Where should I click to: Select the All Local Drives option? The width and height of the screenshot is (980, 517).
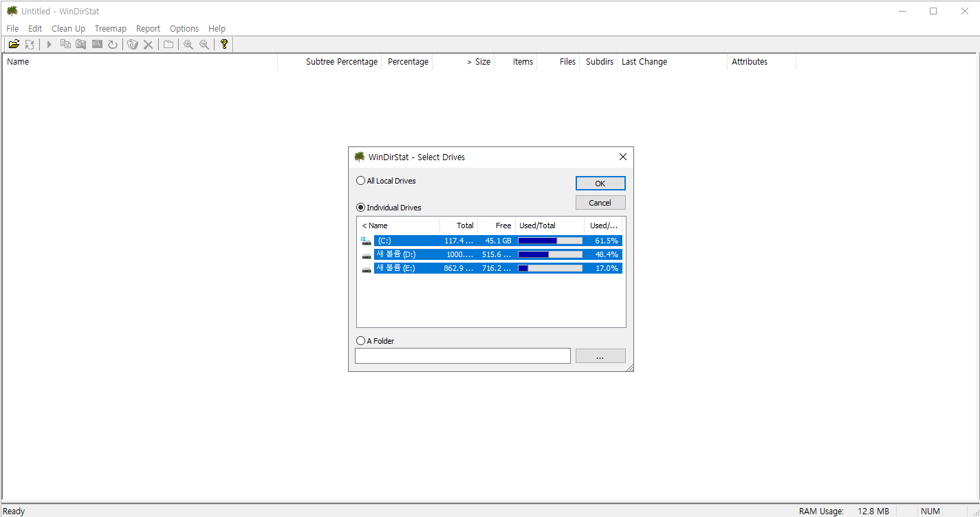coord(386,181)
